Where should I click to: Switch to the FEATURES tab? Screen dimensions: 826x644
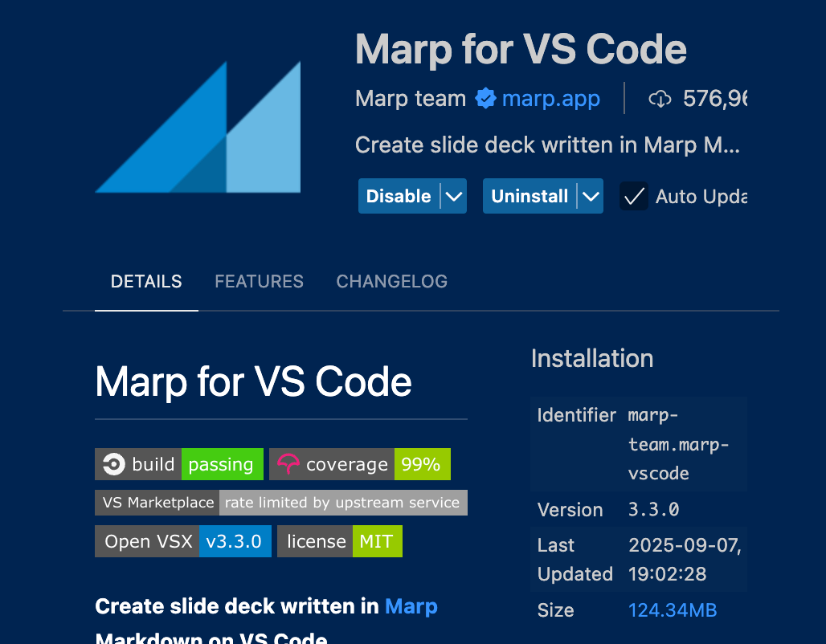pyautogui.click(x=260, y=281)
